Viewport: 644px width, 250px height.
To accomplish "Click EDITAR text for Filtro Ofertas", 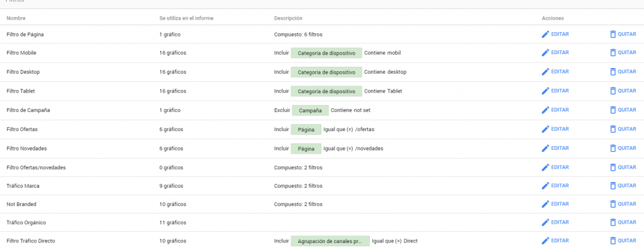I will tap(560, 129).
